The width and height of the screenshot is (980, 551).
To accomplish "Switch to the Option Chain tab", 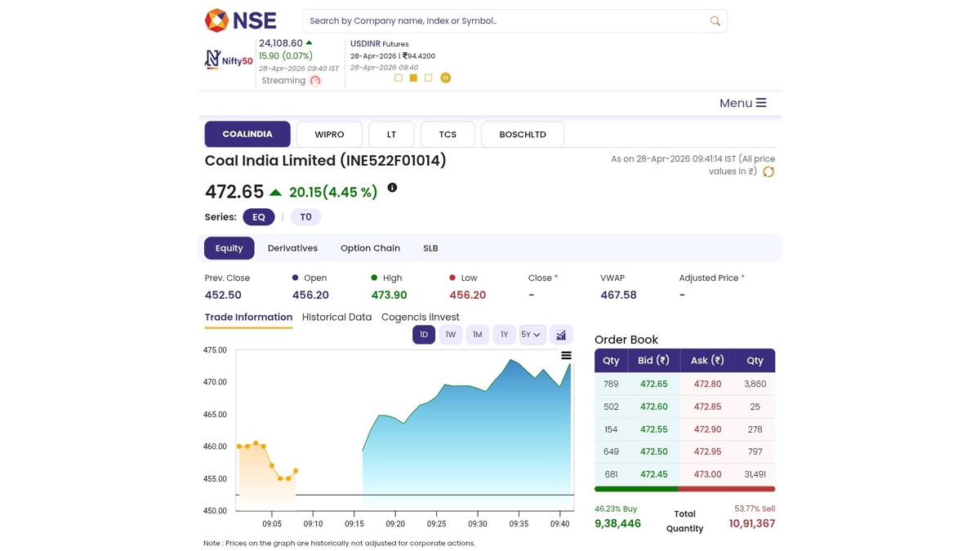I will pos(370,248).
